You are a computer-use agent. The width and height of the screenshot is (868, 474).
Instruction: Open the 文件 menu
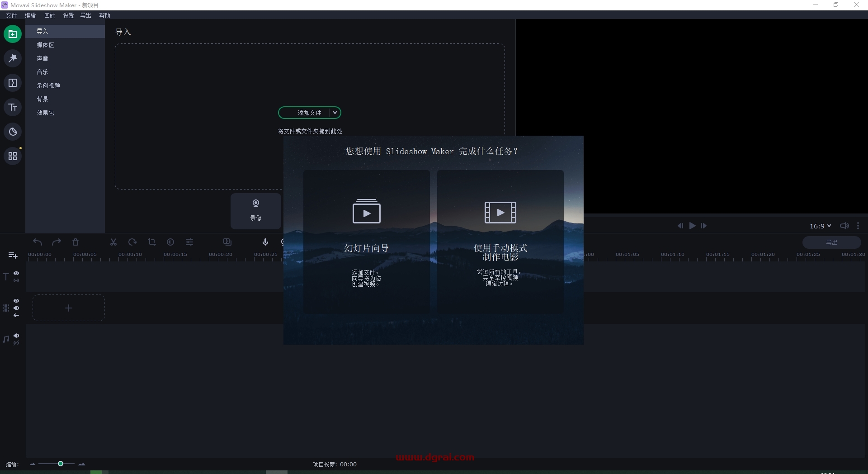point(11,15)
